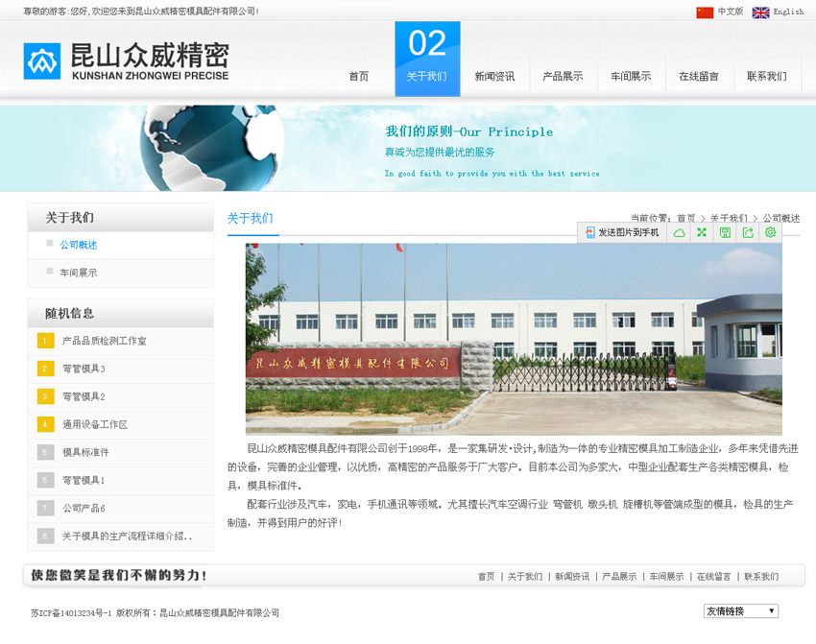816x644 pixels.
Task: Open the settings gear on image toolbar
Action: [770, 232]
